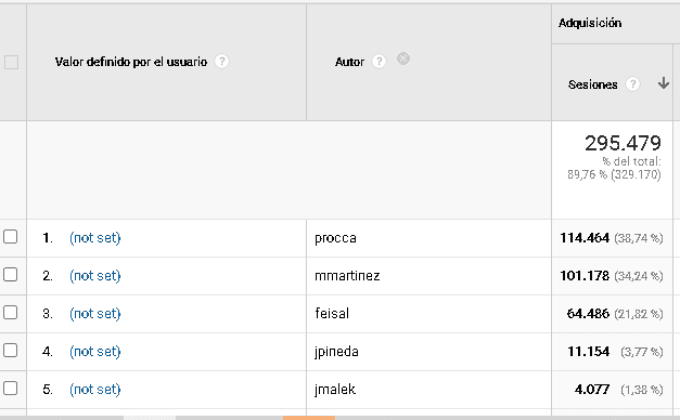Remove the Autor secondary dimension
The width and height of the screenshot is (680, 420).
403,60
